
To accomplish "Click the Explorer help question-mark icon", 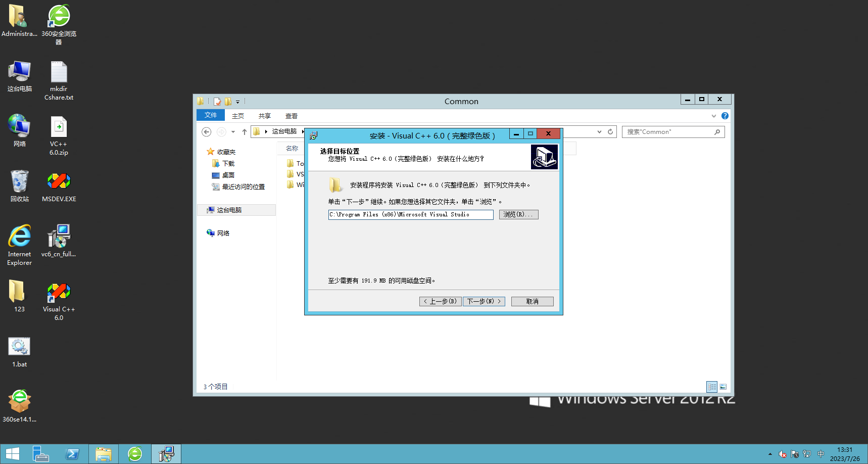I will click(725, 116).
